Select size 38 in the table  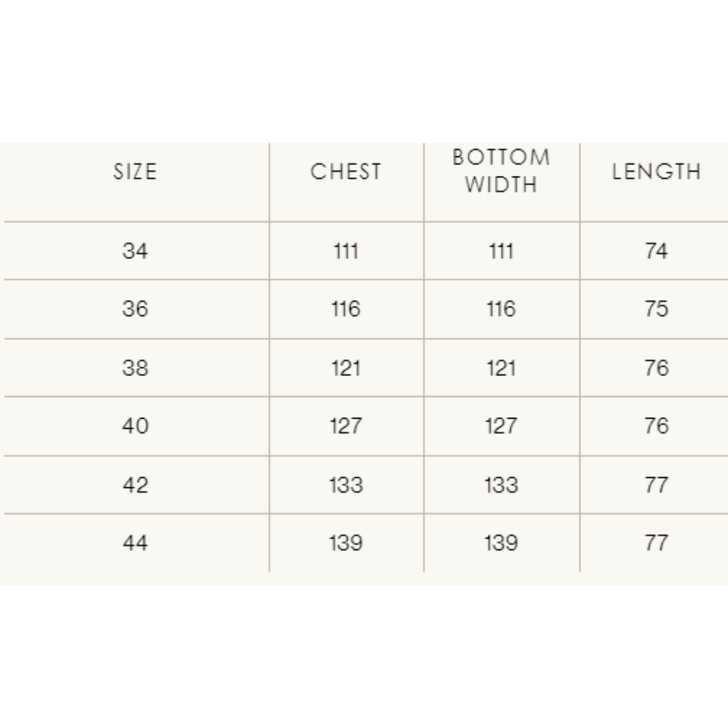[x=135, y=368]
